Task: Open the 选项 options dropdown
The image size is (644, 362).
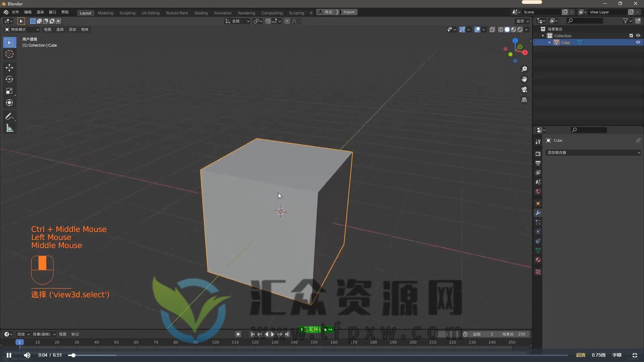Action: [522, 21]
